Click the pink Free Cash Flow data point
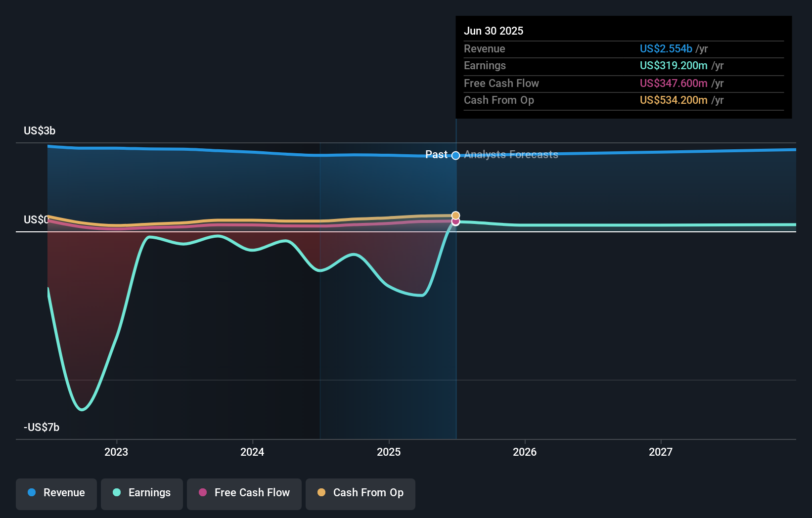The width and height of the screenshot is (812, 518). pos(456,222)
